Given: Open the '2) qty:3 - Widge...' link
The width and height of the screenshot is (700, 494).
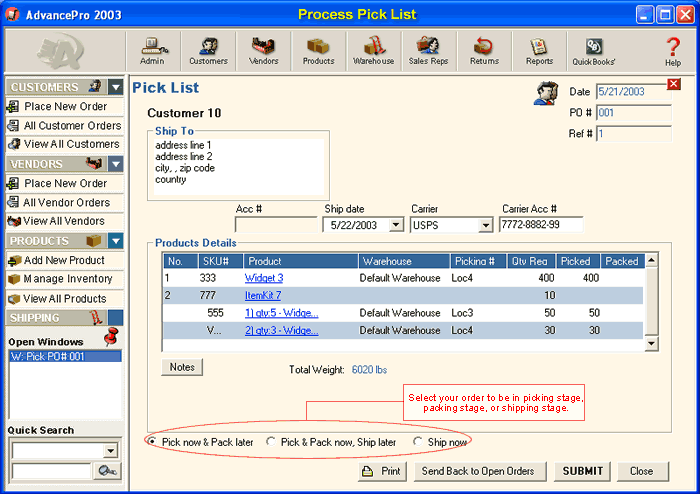Looking at the screenshot, I should point(281,331).
